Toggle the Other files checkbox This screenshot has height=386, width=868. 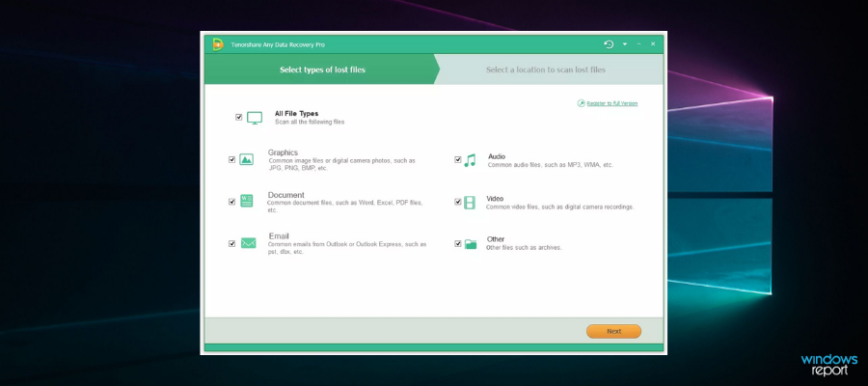pos(458,244)
